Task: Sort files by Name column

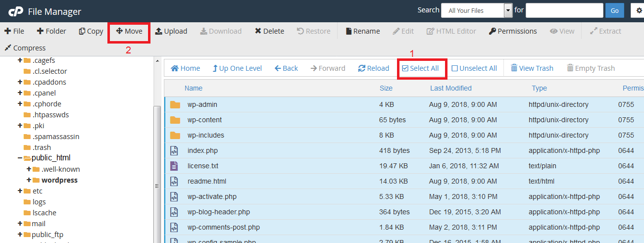Action: [194, 88]
